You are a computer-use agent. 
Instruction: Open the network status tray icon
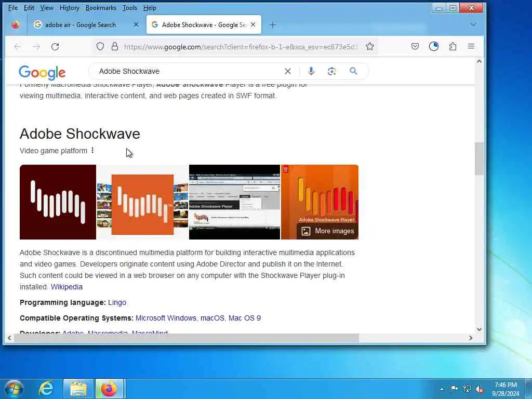click(x=467, y=389)
